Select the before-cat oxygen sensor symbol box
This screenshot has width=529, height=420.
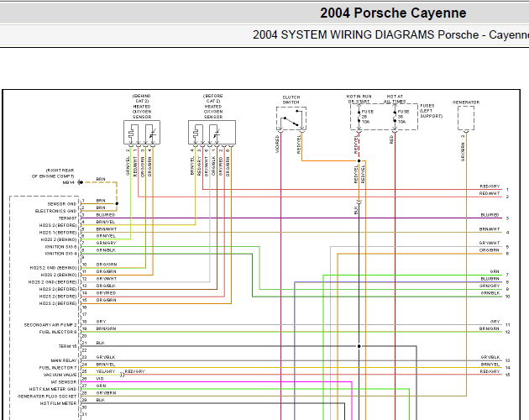[x=212, y=133]
